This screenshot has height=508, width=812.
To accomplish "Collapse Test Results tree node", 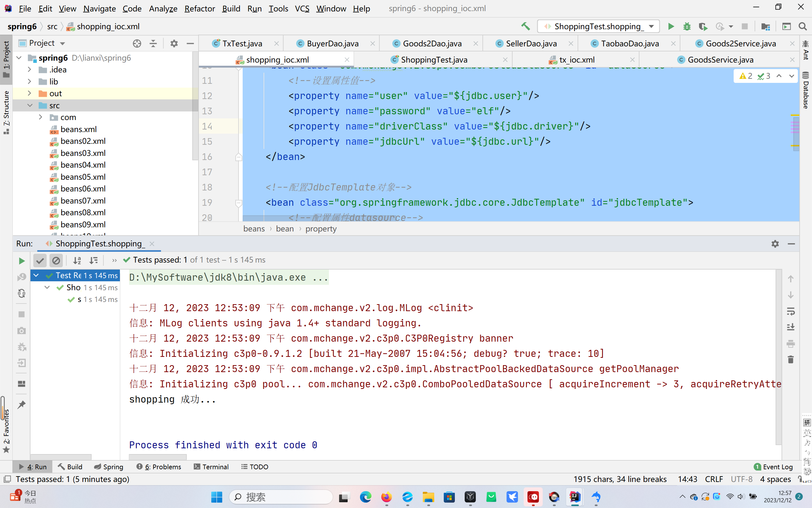I will [36, 276].
